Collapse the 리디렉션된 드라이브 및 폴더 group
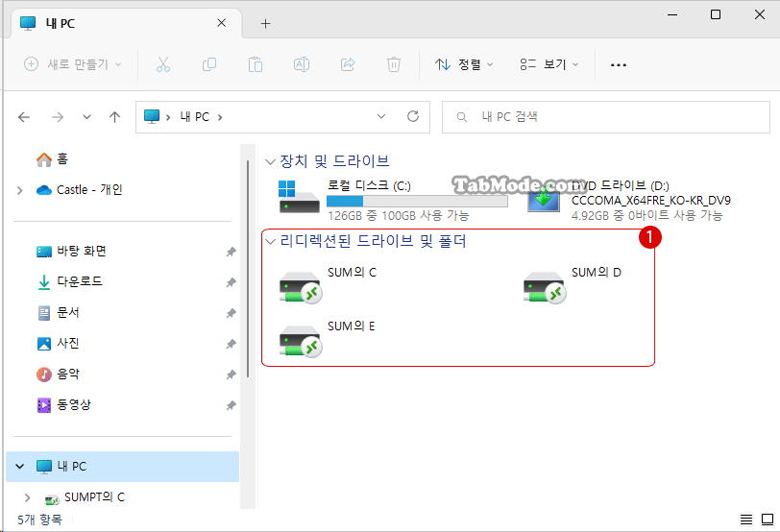The height and width of the screenshot is (532, 780). [x=270, y=242]
